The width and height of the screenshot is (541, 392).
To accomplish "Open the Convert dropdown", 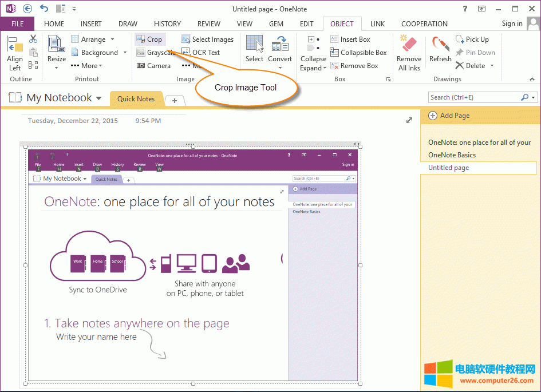I will click(x=280, y=68).
